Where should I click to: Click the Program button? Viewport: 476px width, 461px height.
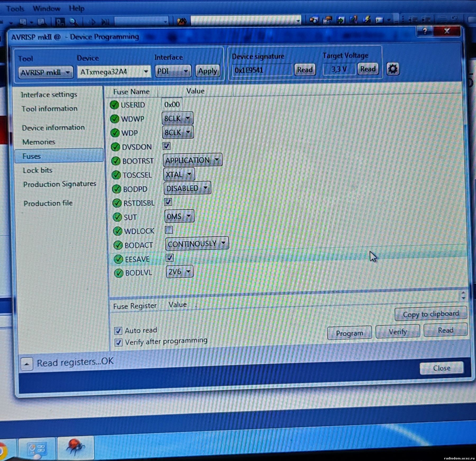tap(349, 333)
